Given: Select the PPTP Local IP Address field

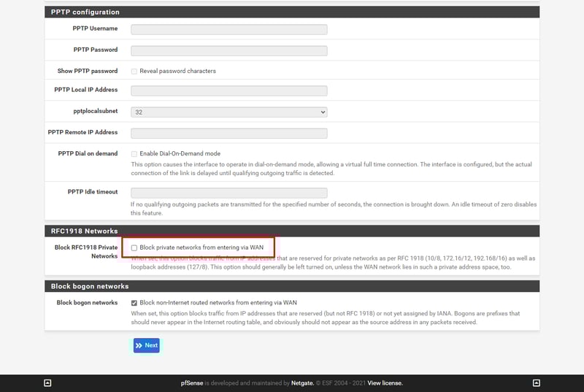Looking at the screenshot, I should [x=228, y=91].
